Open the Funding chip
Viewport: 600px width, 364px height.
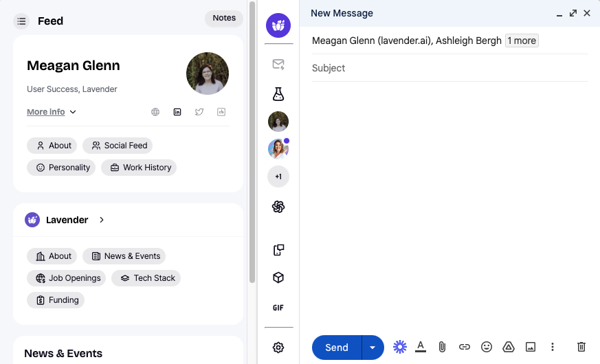coord(56,300)
